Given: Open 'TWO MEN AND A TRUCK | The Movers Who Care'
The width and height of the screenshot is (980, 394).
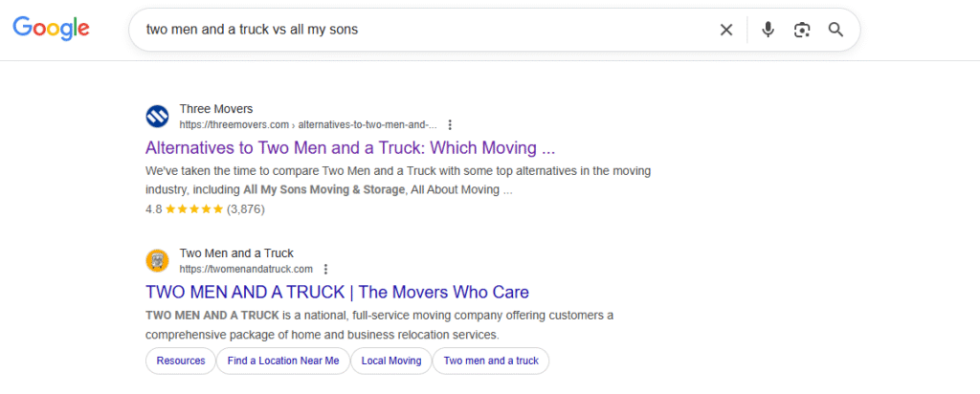Looking at the screenshot, I should click(337, 292).
